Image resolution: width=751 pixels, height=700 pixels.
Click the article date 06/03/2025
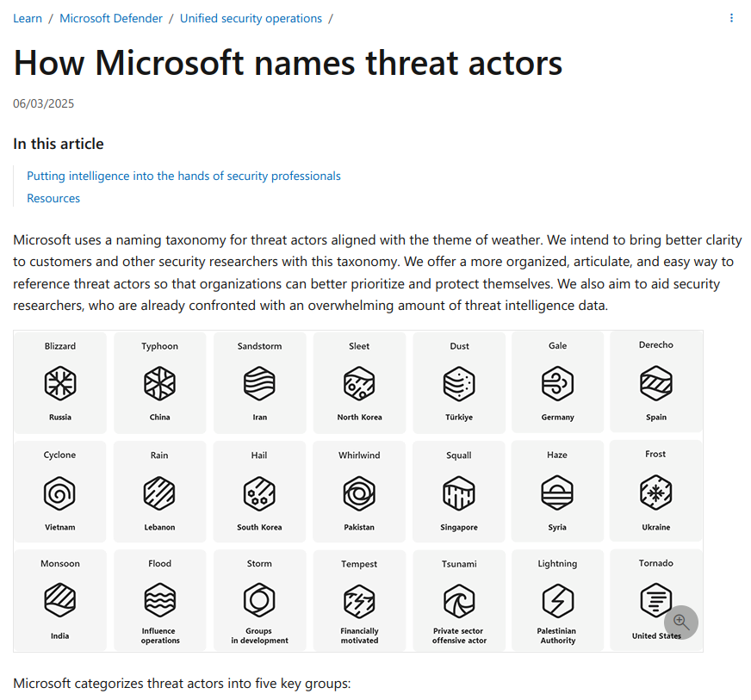tap(44, 103)
